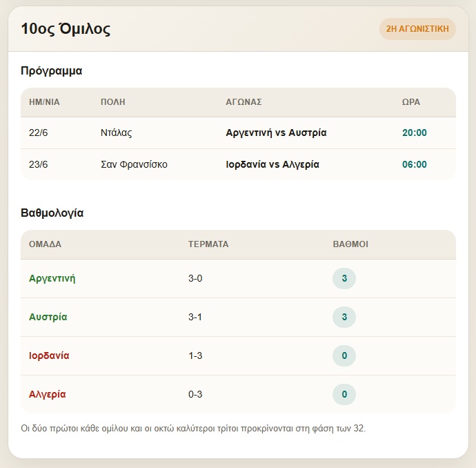The height and width of the screenshot is (468, 476).
Task: Open the Αργεντινή vs Αυστρία match
Action: tap(276, 133)
